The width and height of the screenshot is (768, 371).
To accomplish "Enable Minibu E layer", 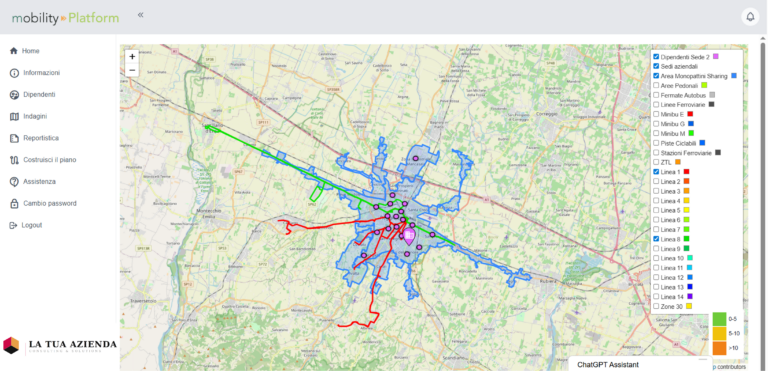I will [x=656, y=114].
